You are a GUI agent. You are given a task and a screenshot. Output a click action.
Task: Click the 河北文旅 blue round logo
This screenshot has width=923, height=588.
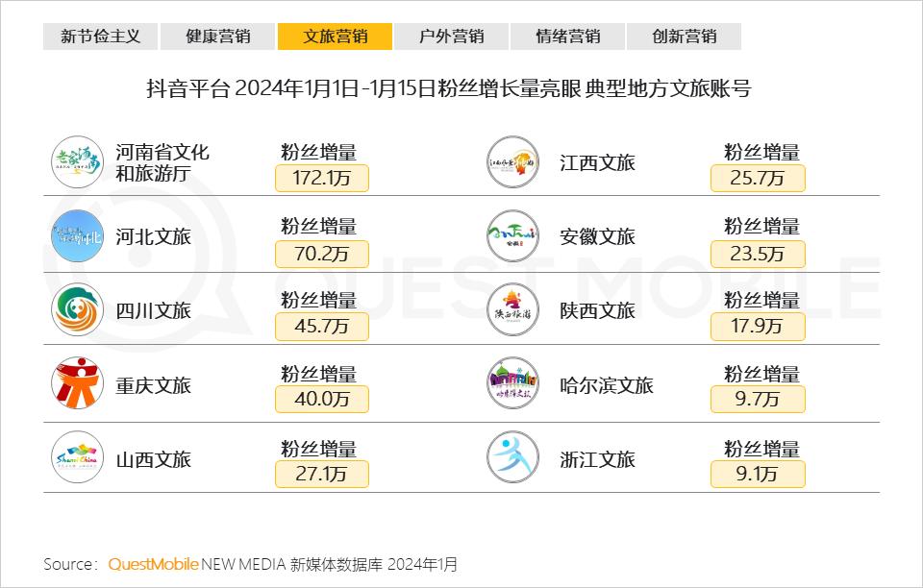tap(77, 235)
